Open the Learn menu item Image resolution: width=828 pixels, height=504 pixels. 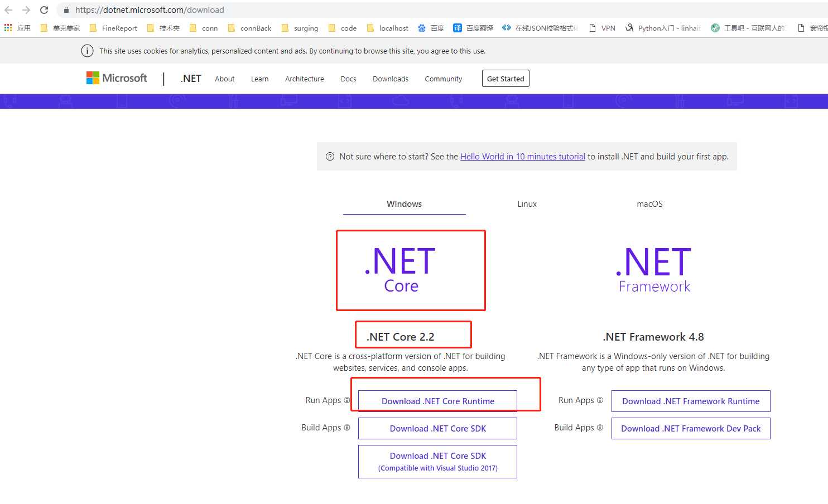coord(259,79)
